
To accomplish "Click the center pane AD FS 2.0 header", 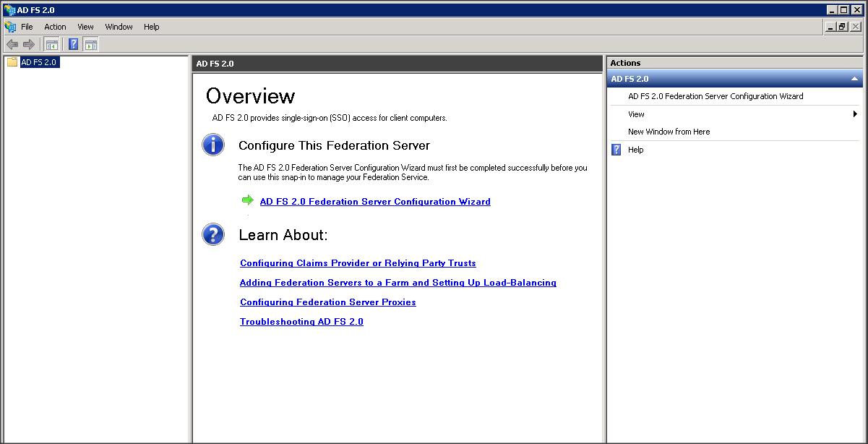I will 397,64.
